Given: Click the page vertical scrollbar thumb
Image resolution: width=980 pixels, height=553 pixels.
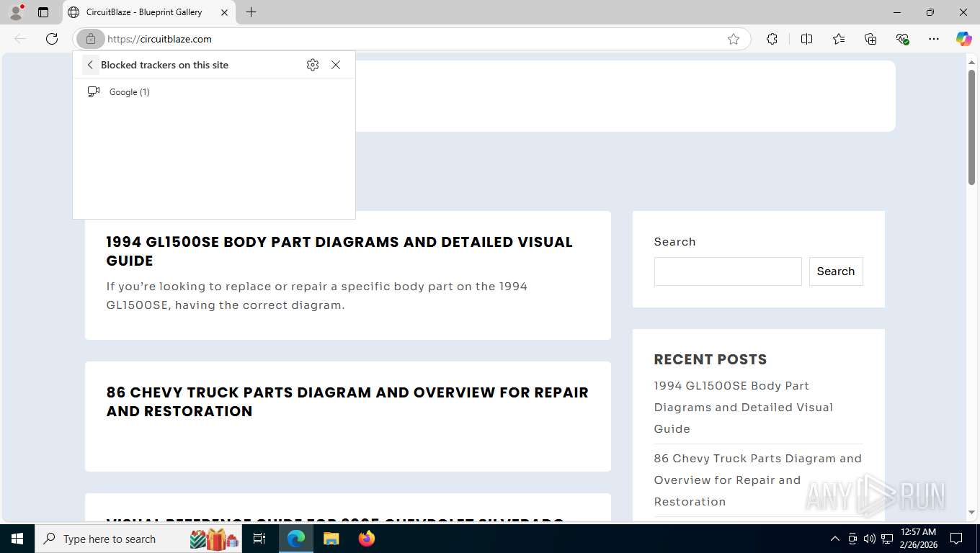Looking at the screenshot, I should [971, 127].
